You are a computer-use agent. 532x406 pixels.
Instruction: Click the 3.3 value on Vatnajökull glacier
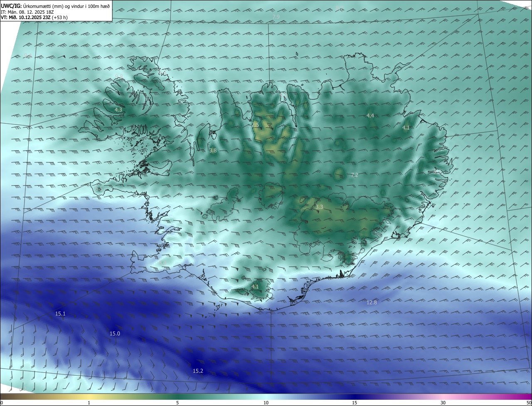tap(319, 207)
